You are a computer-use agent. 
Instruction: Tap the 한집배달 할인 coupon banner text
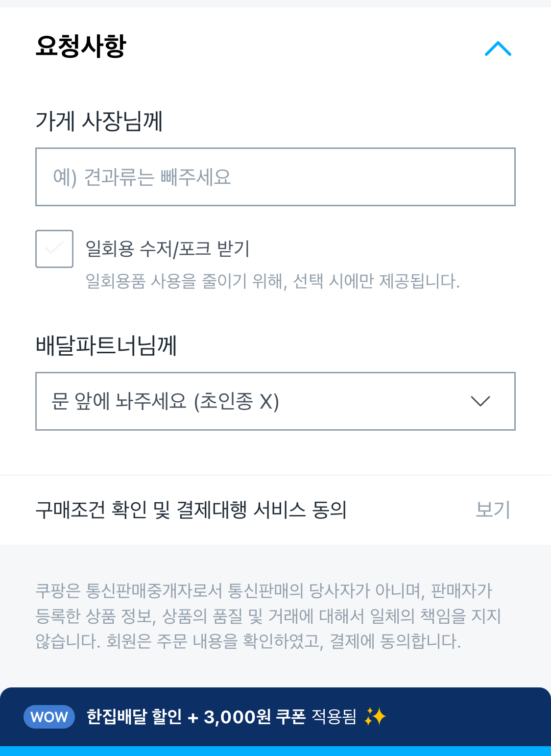click(134, 717)
